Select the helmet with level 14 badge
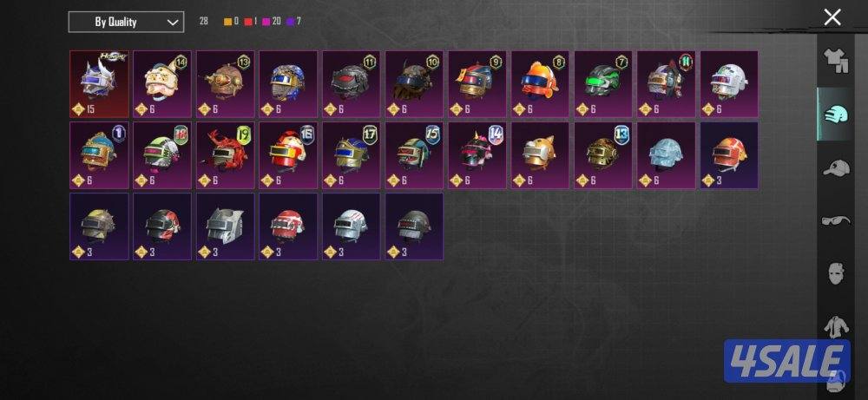Screen dimensions: 868x400 click(162, 84)
